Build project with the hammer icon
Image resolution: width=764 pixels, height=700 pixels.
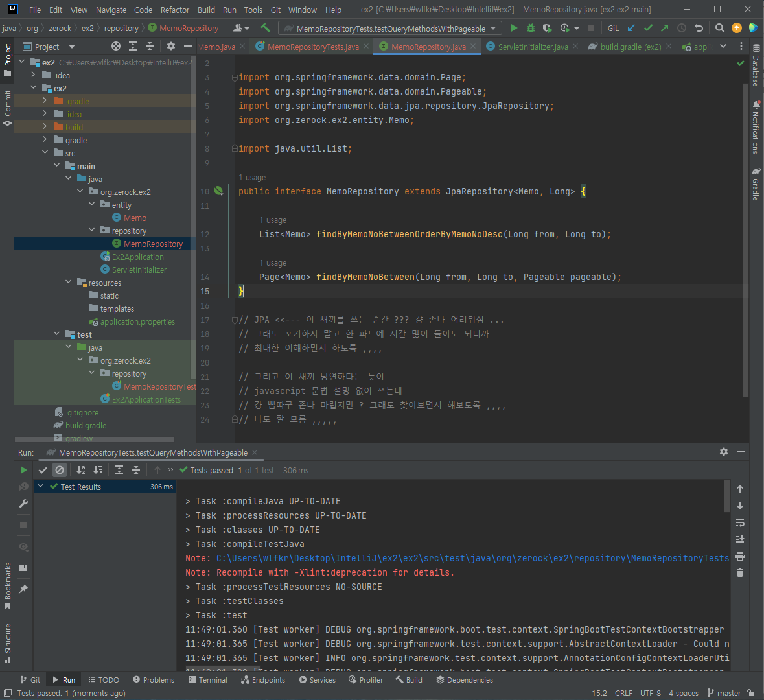(265, 28)
